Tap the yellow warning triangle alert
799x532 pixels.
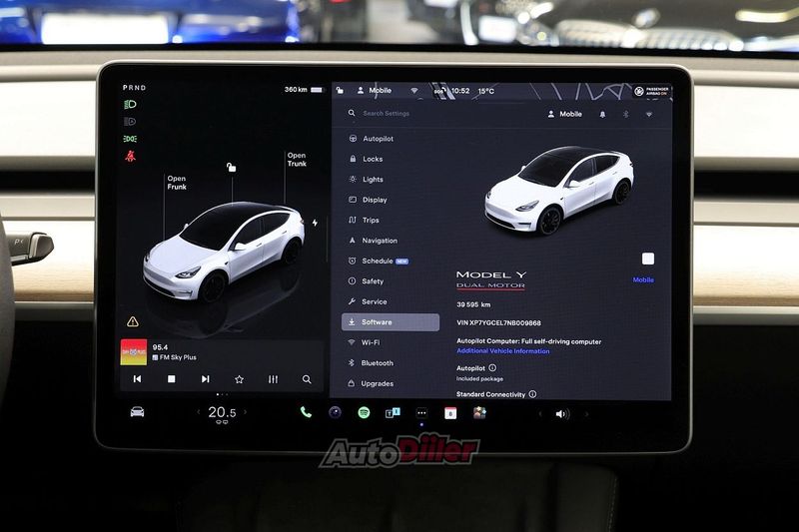[x=133, y=321]
